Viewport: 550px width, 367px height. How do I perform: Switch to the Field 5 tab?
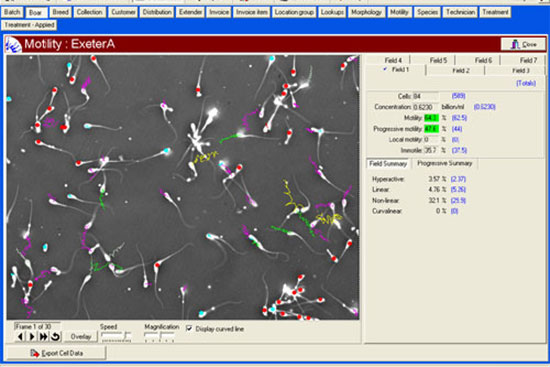pos(438,60)
